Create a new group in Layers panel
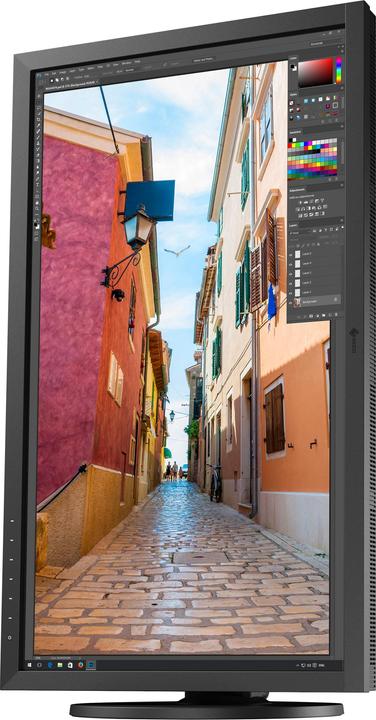Viewport: 376px width, 720px height. pos(324,315)
